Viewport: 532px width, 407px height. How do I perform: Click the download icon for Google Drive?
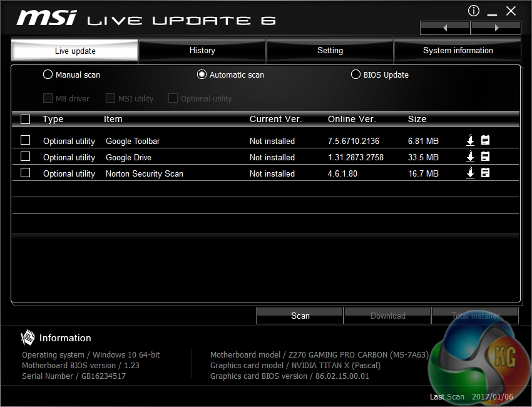point(470,157)
